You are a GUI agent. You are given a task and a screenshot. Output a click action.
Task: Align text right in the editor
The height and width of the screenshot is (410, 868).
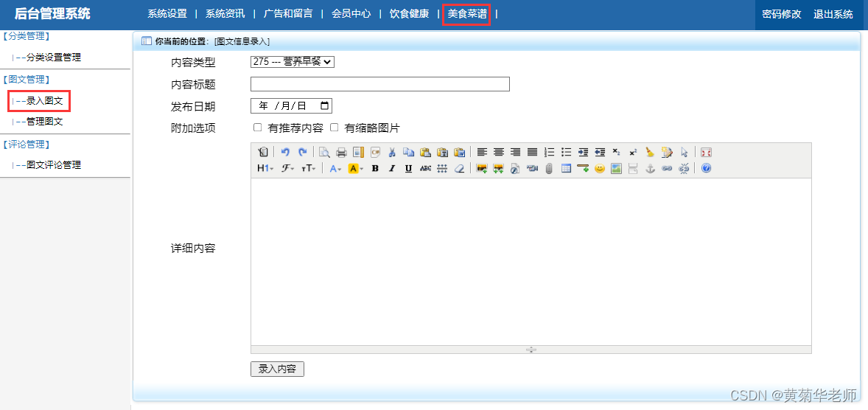515,152
